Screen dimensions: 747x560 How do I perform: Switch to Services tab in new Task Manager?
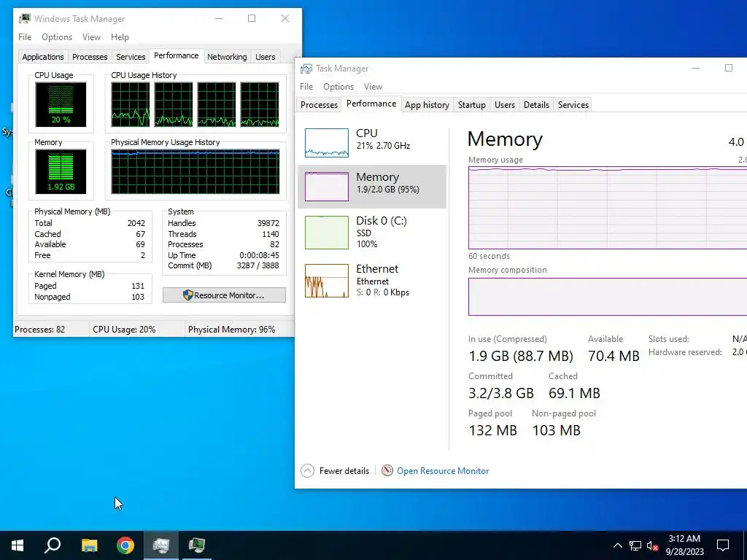click(573, 105)
